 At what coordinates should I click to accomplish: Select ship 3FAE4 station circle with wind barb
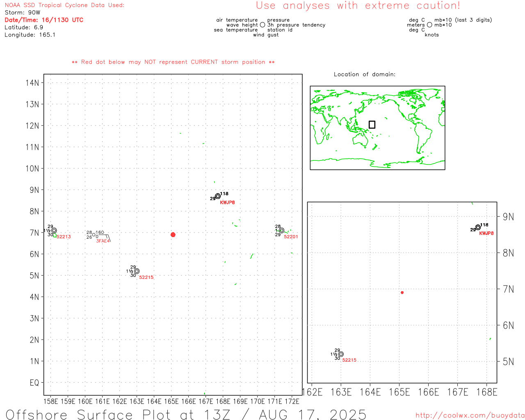94,235
